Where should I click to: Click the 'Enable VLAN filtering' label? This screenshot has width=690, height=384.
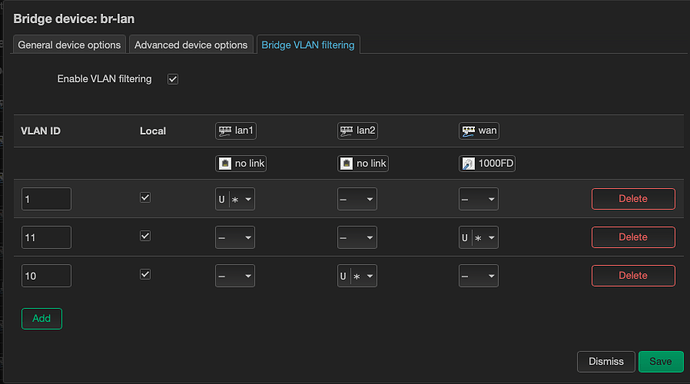[104, 79]
